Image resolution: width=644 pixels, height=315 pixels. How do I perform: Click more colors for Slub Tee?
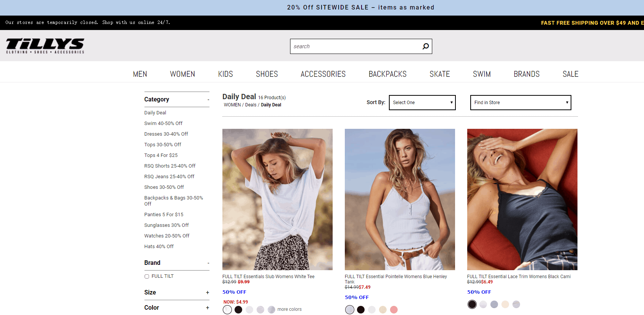pyautogui.click(x=289, y=309)
